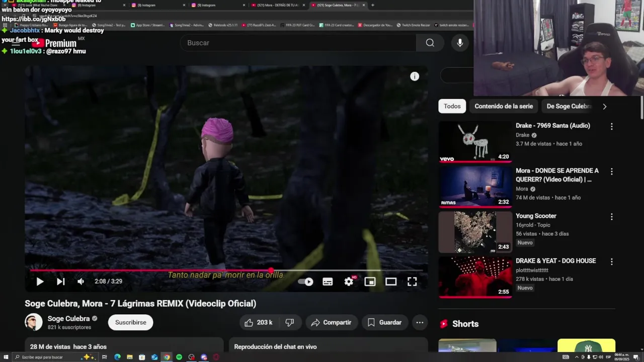Open Drake 7969 Santa thumbnail
This screenshot has height=362, width=644.
tap(475, 142)
